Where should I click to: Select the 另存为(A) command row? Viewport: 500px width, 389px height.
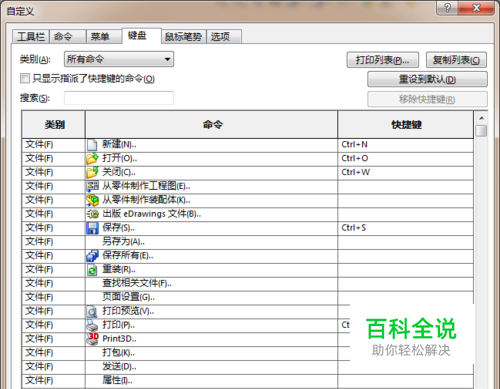coord(248,242)
